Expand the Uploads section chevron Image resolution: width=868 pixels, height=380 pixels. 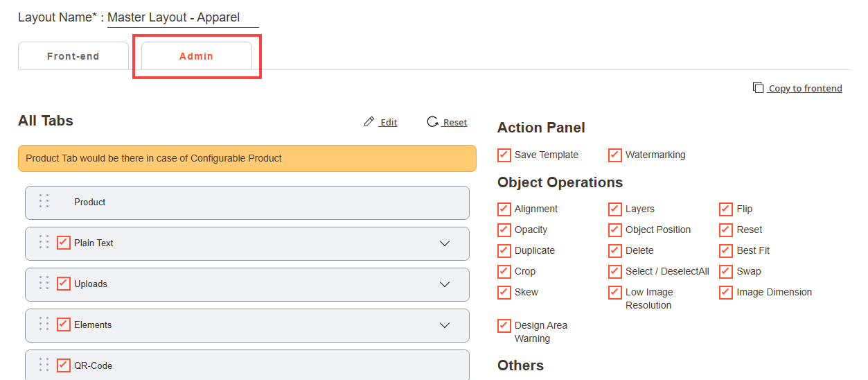click(x=445, y=284)
